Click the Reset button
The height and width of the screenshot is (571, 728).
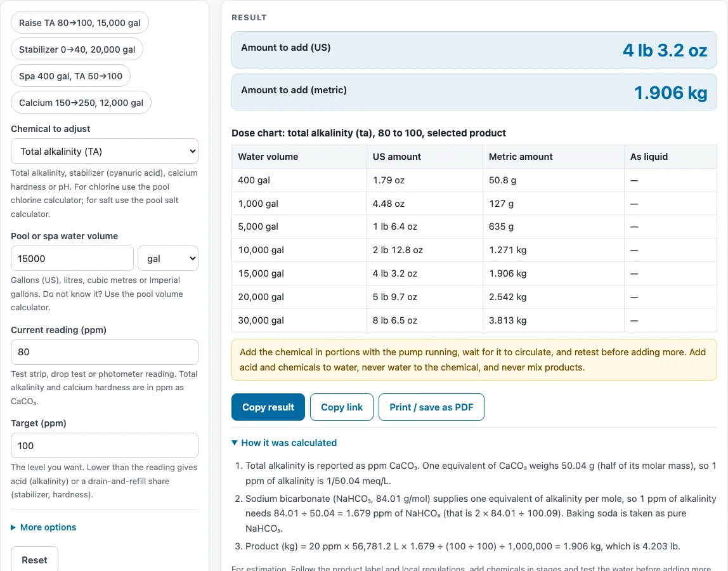pyautogui.click(x=34, y=560)
